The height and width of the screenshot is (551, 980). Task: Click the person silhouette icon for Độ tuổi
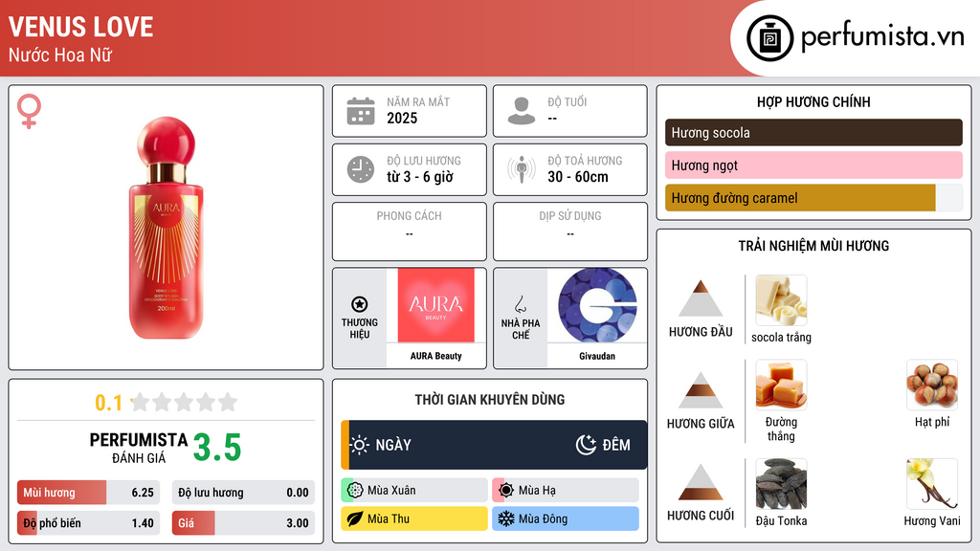click(522, 111)
